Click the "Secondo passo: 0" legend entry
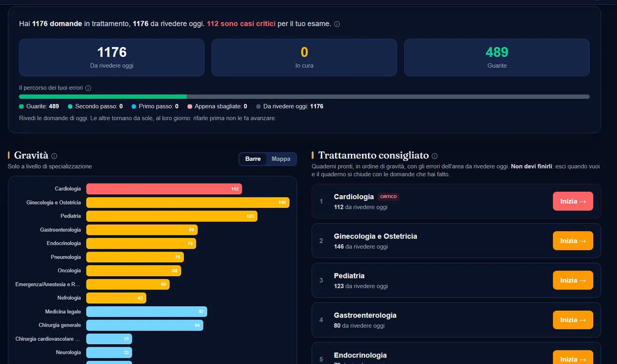This screenshot has width=617, height=364. pyautogui.click(x=95, y=106)
